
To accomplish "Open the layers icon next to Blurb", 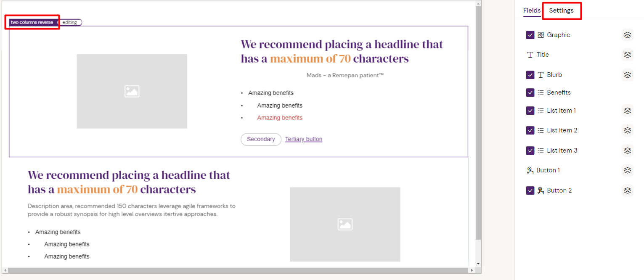I will [x=627, y=75].
